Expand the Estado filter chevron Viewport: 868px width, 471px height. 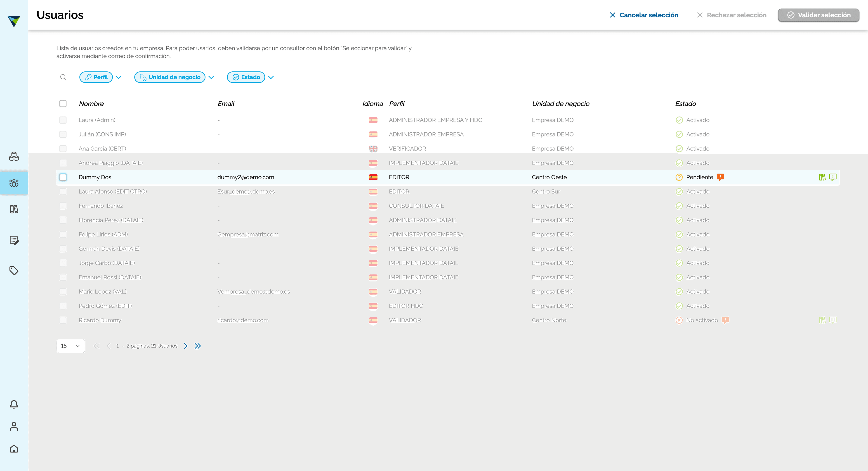[x=271, y=77]
